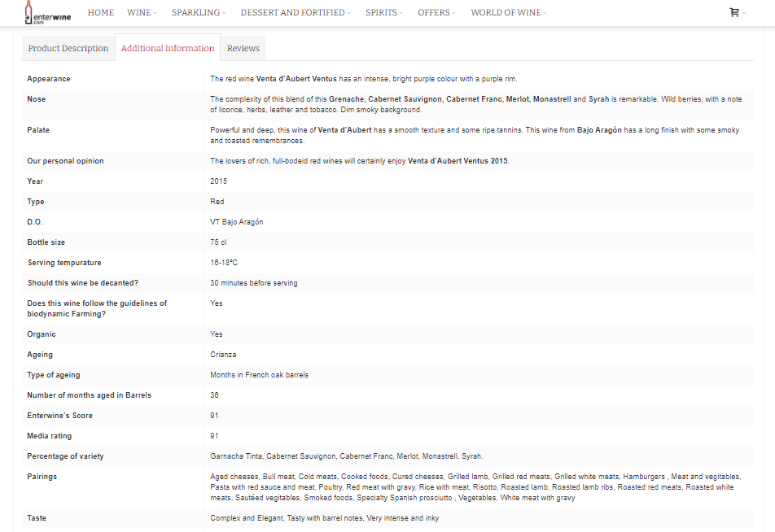The height and width of the screenshot is (532, 775).
Task: Expand the WINE dropdown menu
Action: (x=142, y=12)
